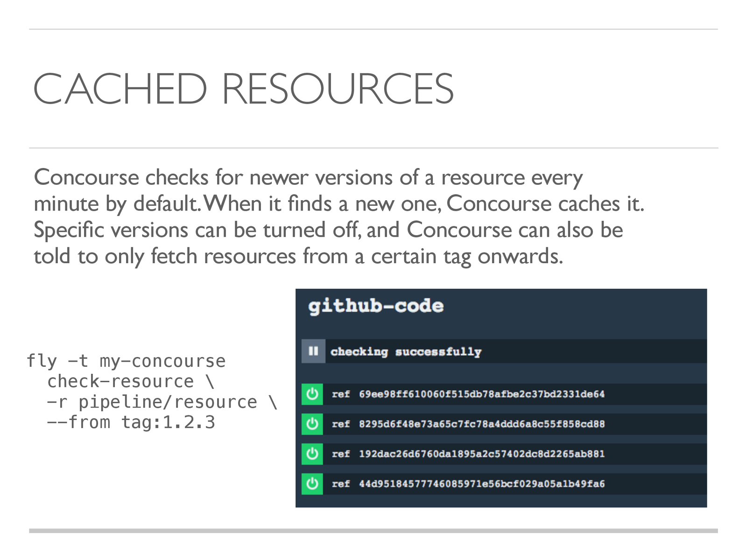The image size is (747, 560).
Task: Toggle off version ref 69ee98ff610060f515db78afbe2c37bd2331de64
Action: click(312, 394)
